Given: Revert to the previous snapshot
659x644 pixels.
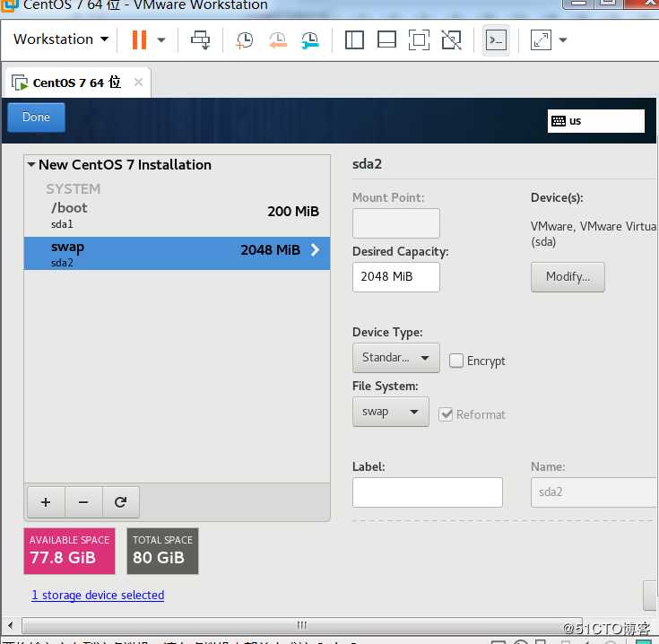Looking at the screenshot, I should pos(277,40).
